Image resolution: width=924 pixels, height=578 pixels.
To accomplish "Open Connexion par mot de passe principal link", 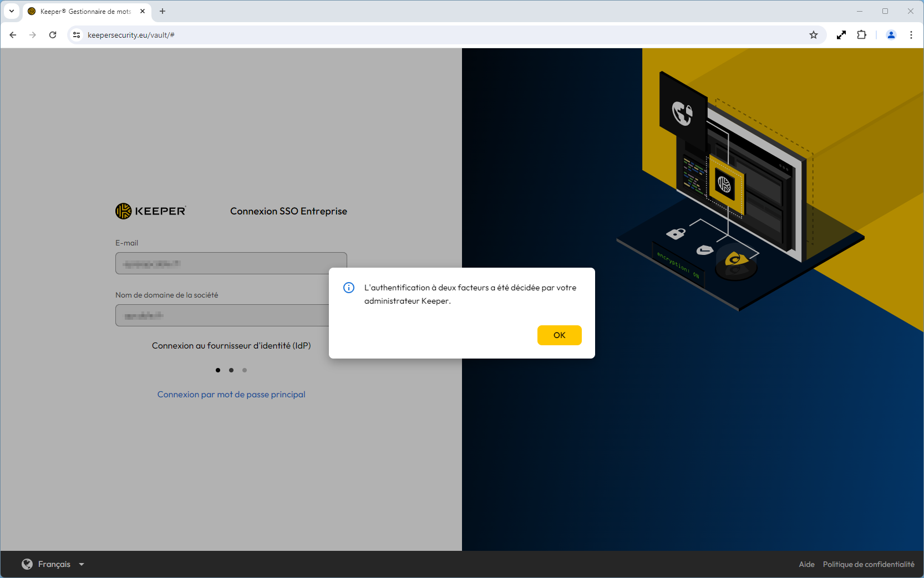I will coord(231,395).
